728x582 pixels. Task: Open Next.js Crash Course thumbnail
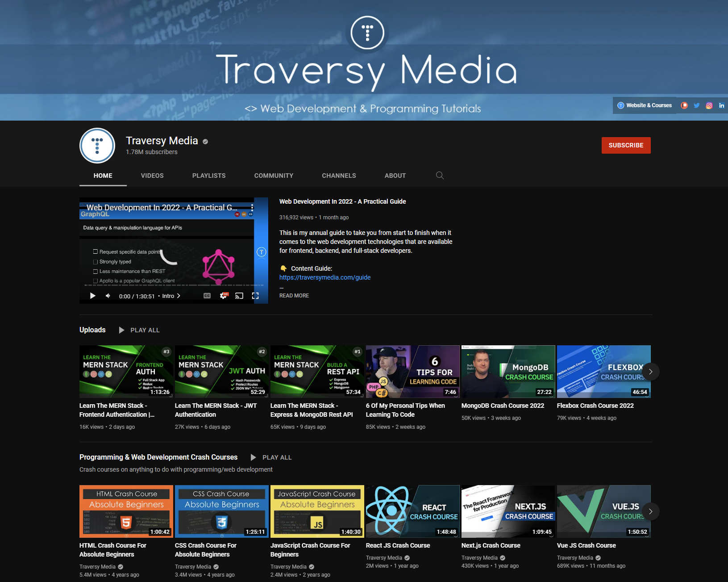coord(508,511)
